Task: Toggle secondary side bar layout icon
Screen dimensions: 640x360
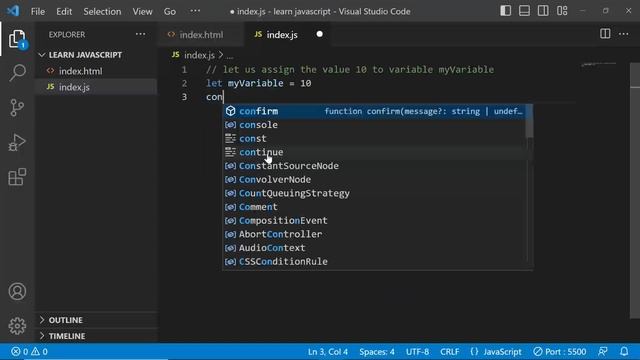Action: click(x=543, y=11)
